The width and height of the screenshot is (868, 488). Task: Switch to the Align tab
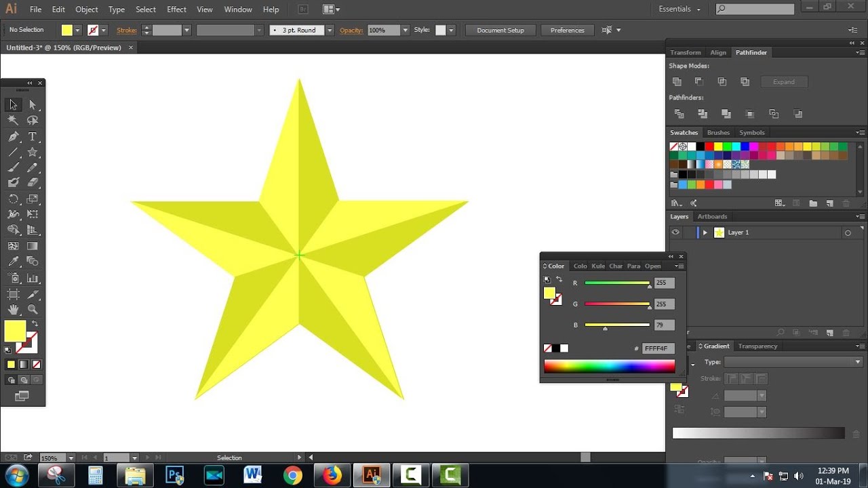(718, 52)
